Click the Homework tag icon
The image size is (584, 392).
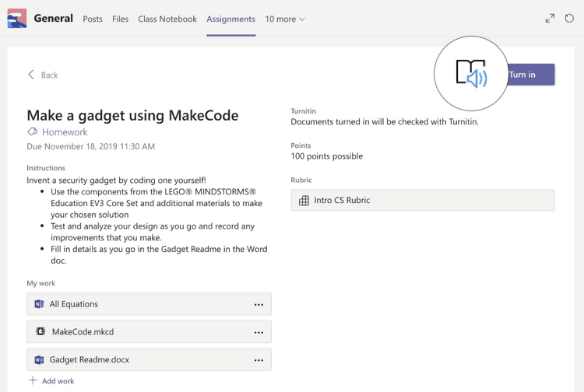tap(33, 132)
